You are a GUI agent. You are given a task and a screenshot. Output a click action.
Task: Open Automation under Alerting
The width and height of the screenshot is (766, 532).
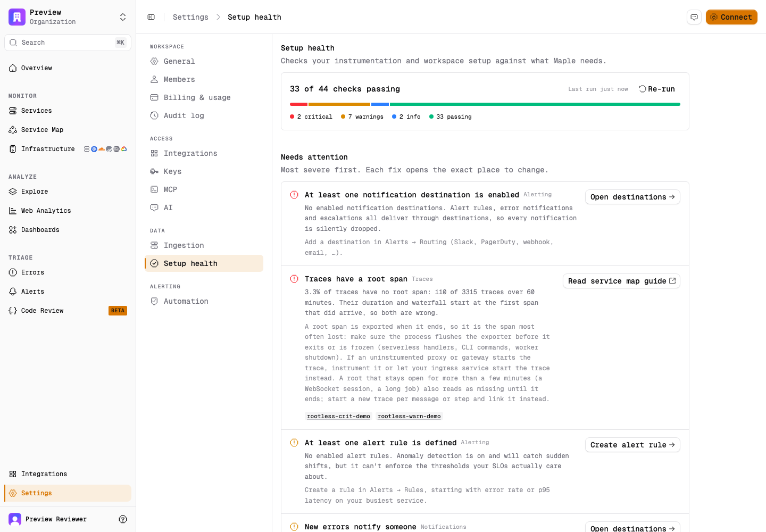[x=204, y=301]
